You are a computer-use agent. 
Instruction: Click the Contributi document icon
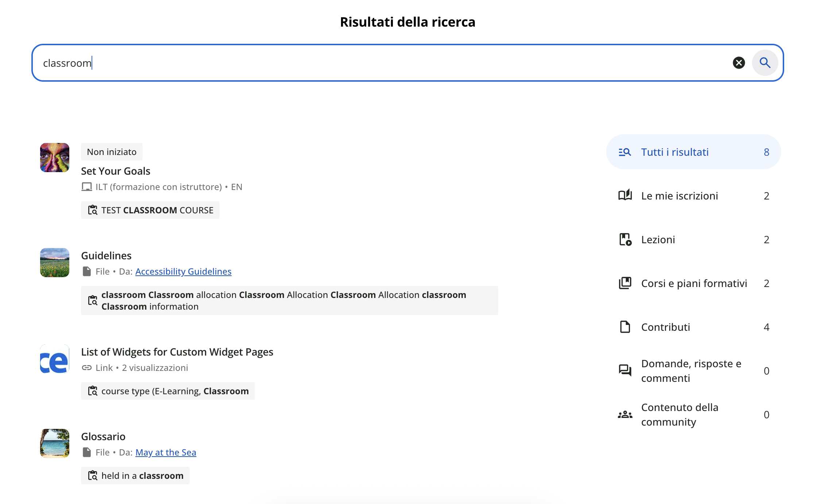pyautogui.click(x=625, y=327)
